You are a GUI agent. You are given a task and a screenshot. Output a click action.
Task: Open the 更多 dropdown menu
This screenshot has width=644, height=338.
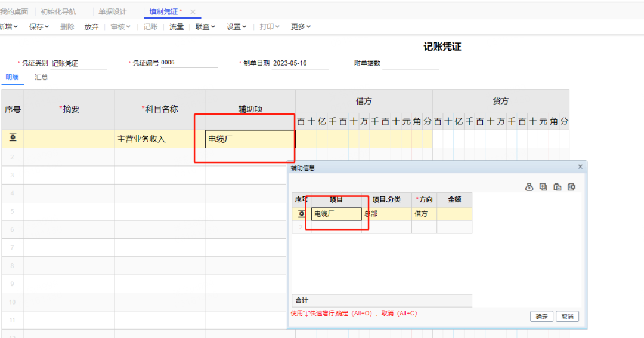(x=301, y=27)
